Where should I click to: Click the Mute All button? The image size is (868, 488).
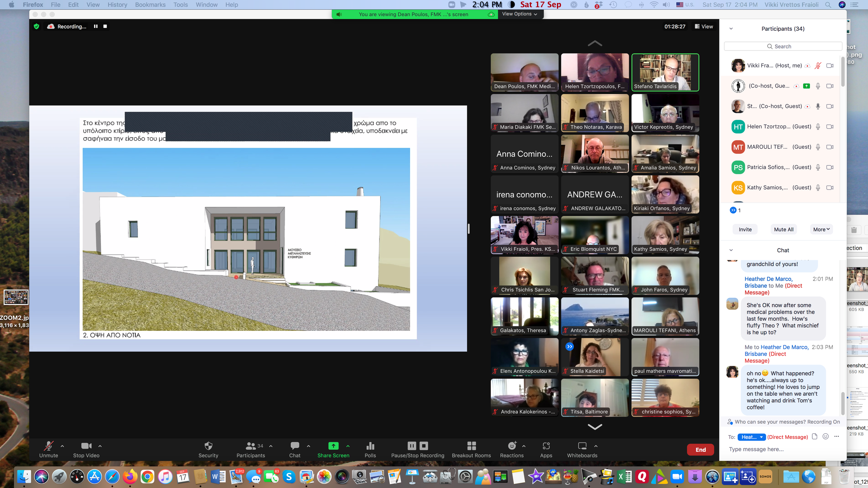[783, 229]
